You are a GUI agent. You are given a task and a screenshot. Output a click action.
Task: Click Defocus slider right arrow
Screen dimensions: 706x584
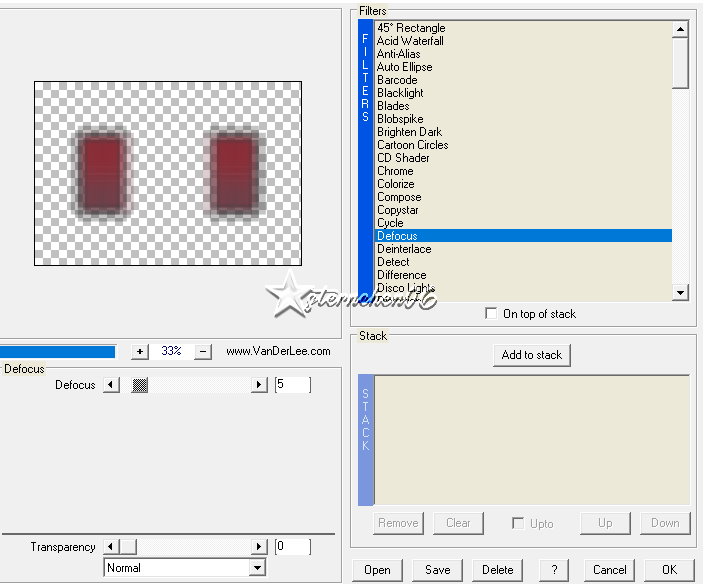click(260, 385)
